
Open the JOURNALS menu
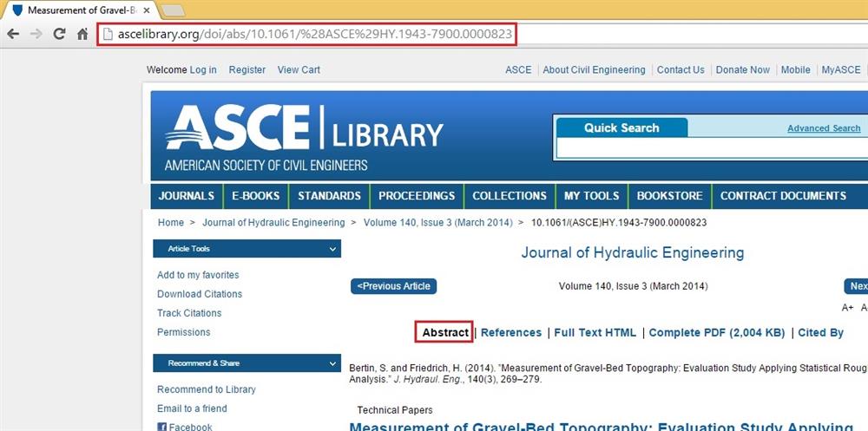186,196
